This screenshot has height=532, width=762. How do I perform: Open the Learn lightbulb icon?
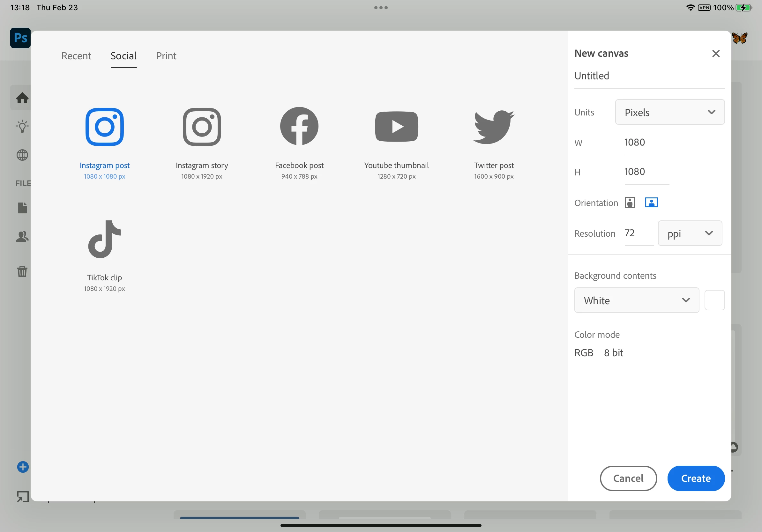point(22,126)
